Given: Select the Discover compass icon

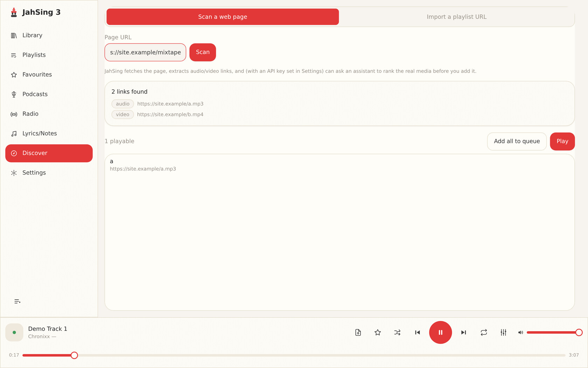Looking at the screenshot, I should click(x=14, y=154).
